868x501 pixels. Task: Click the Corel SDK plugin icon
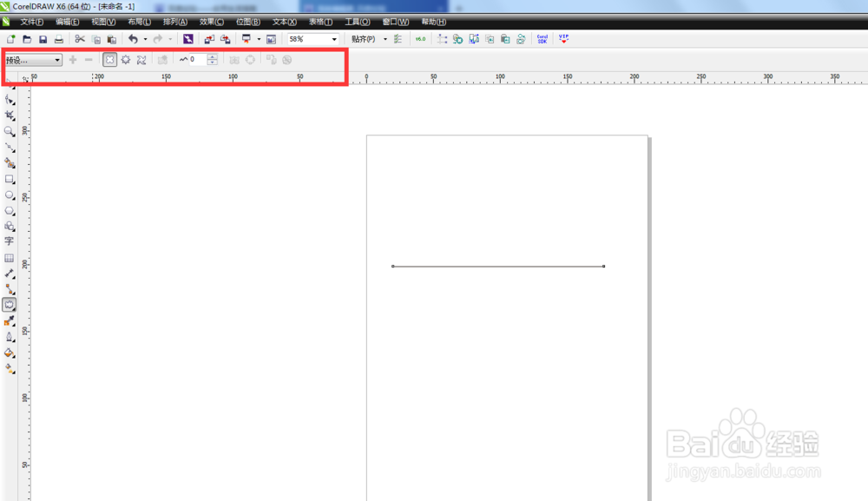pyautogui.click(x=542, y=39)
